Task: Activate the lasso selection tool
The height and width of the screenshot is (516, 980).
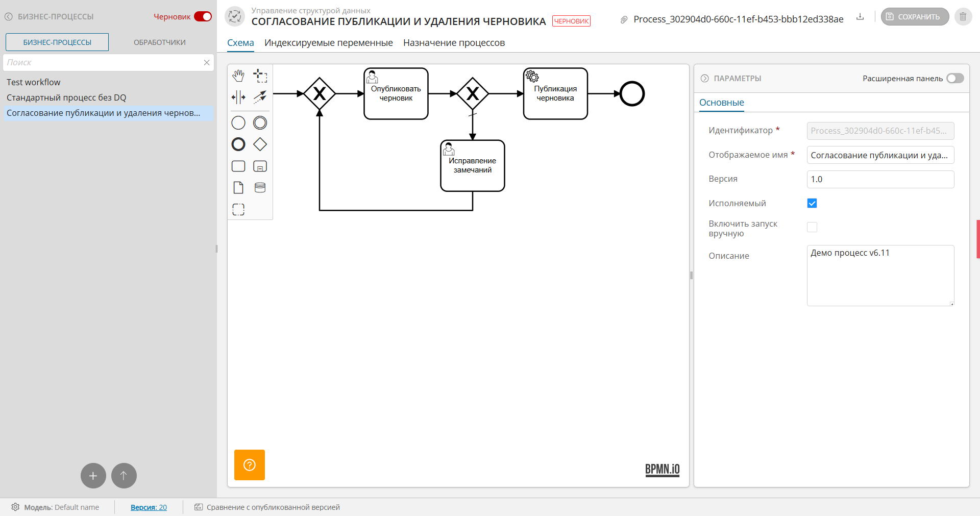Action: click(260, 76)
